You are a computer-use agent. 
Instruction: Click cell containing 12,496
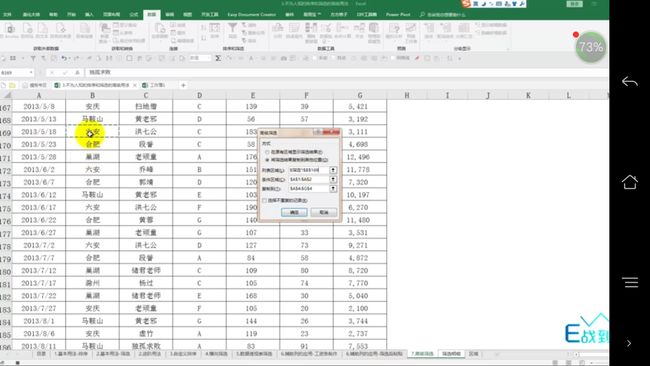click(x=360, y=157)
